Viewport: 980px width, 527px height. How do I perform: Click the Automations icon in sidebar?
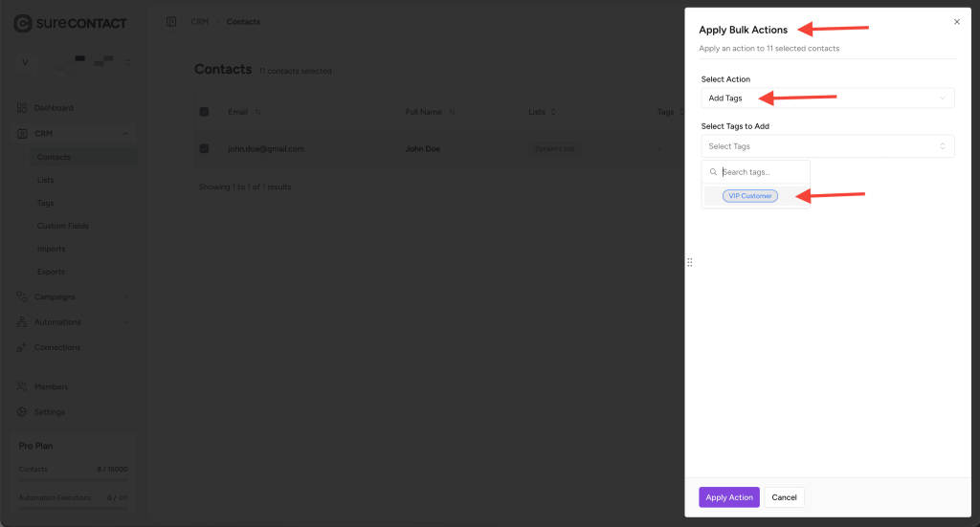click(x=22, y=322)
